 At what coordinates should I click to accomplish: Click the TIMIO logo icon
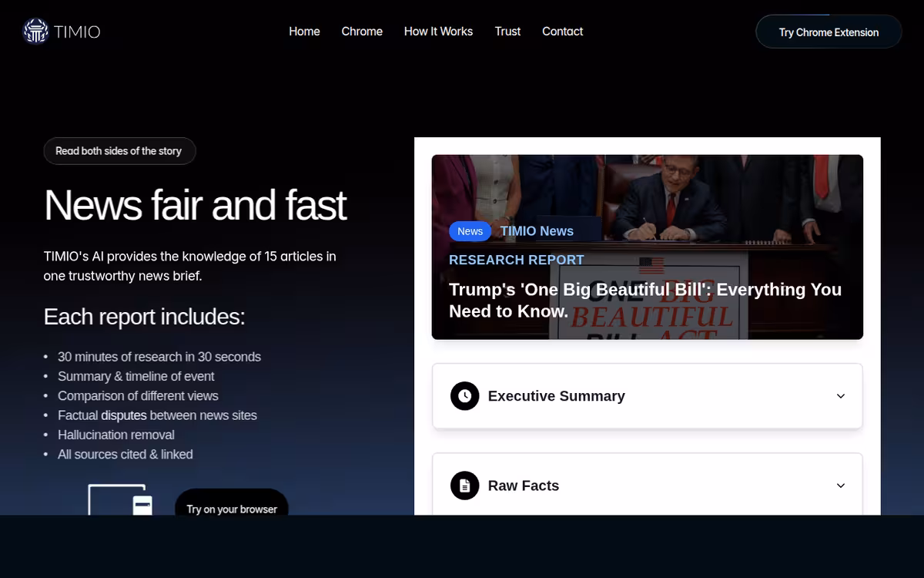click(x=35, y=32)
